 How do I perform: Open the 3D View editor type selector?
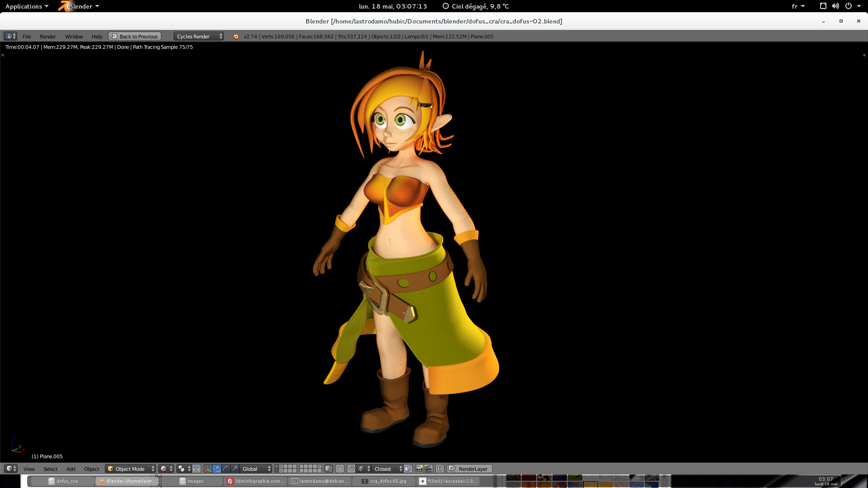tap(11, 469)
